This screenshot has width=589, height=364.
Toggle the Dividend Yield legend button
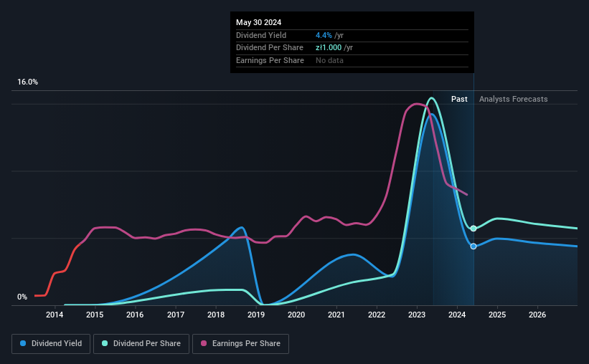pos(51,344)
